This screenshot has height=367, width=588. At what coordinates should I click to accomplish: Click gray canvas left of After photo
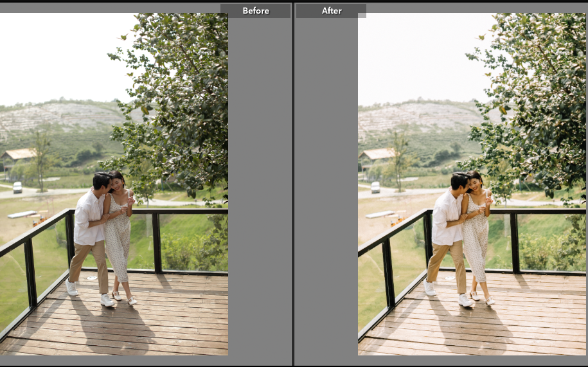point(326,193)
